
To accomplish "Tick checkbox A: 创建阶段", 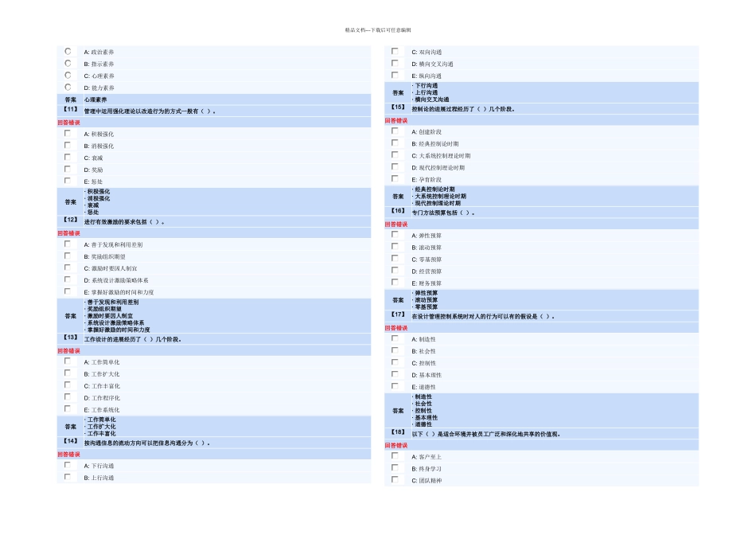I will 395,131.
